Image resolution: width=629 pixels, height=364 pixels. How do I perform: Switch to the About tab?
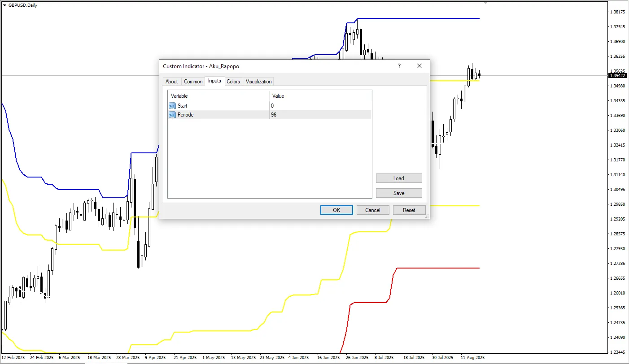pyautogui.click(x=171, y=82)
